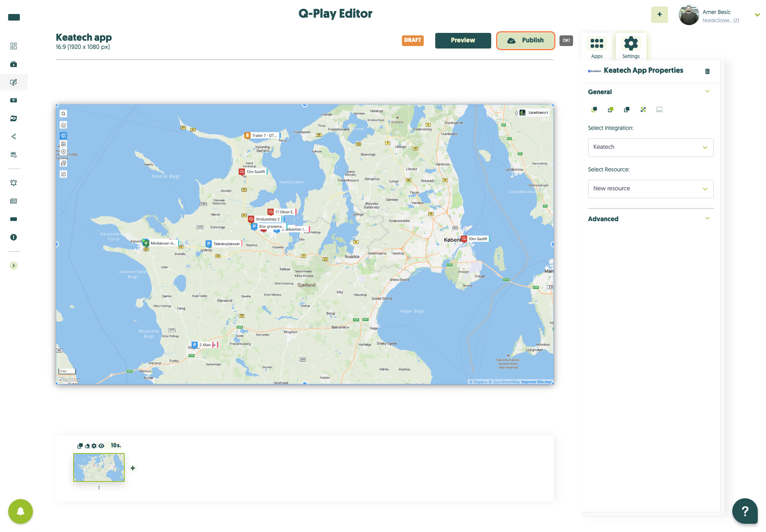Screen dimensions: 766x532
Task: Switch to the Settings tab
Action: tap(631, 47)
